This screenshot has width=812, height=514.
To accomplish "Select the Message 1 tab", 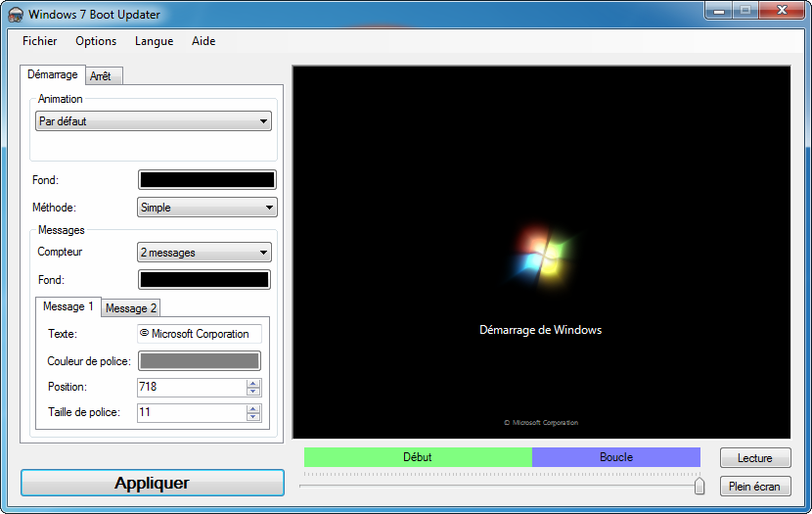I will [x=68, y=306].
